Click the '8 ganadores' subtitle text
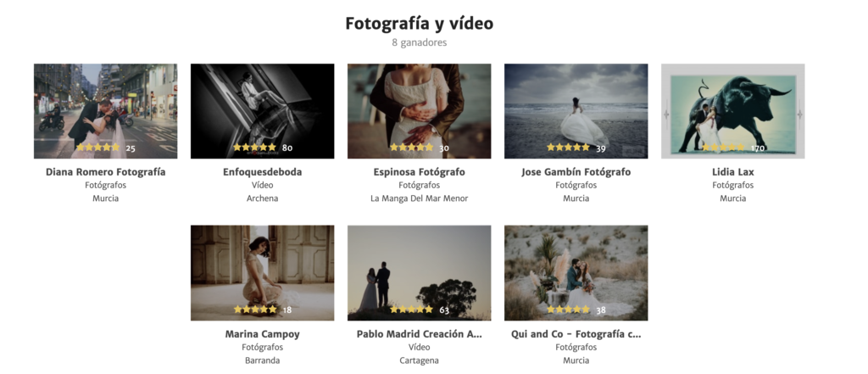This screenshot has height=374, width=868. (419, 42)
